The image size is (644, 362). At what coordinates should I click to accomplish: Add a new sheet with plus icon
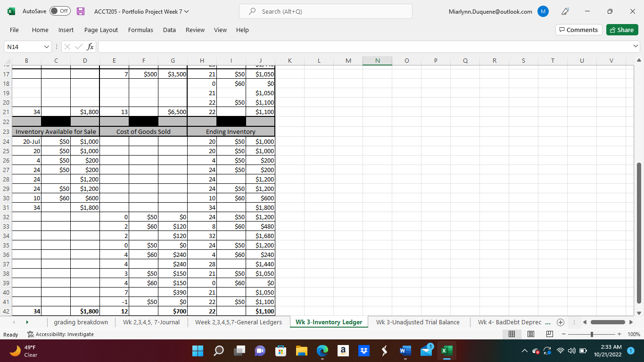pos(560,322)
